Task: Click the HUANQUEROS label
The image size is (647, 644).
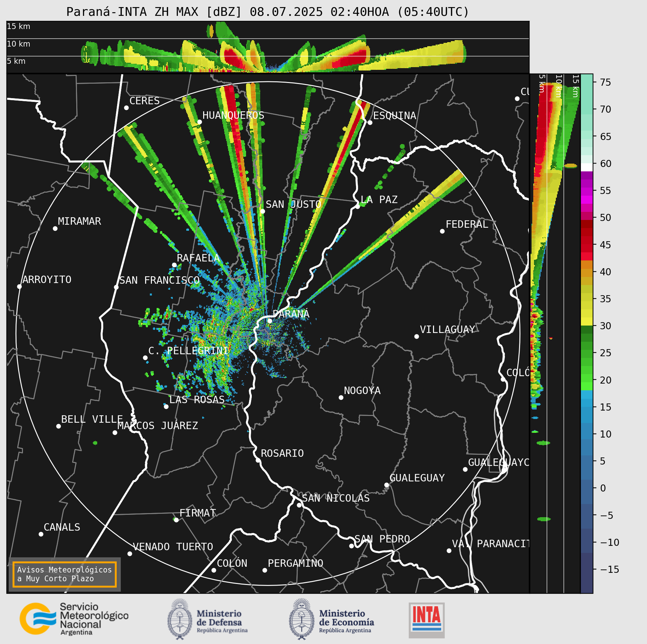Action: (233, 115)
